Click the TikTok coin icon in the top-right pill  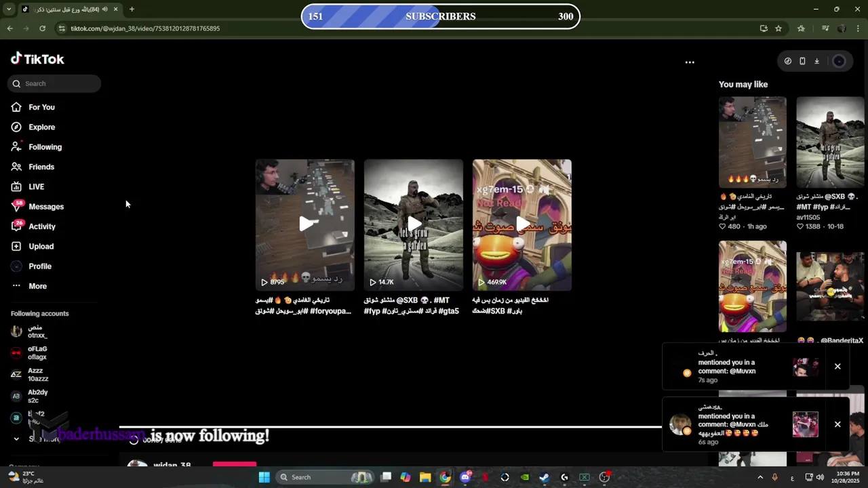pyautogui.click(x=787, y=61)
